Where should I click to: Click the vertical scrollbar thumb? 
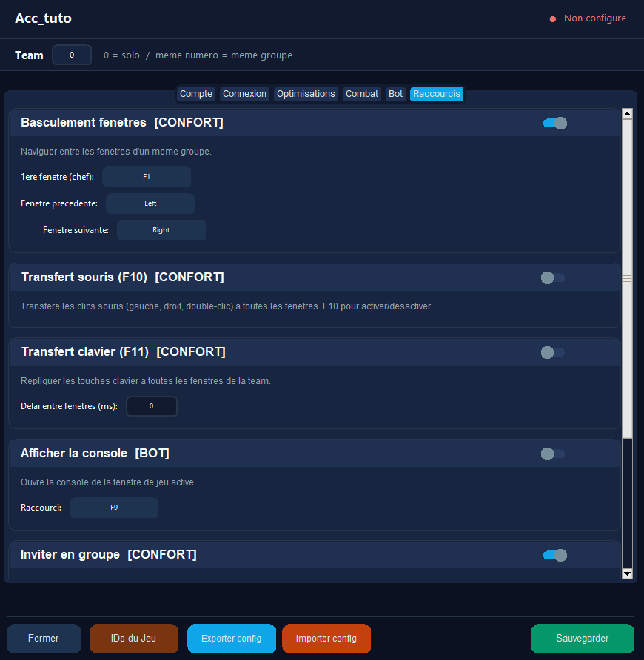(x=627, y=277)
